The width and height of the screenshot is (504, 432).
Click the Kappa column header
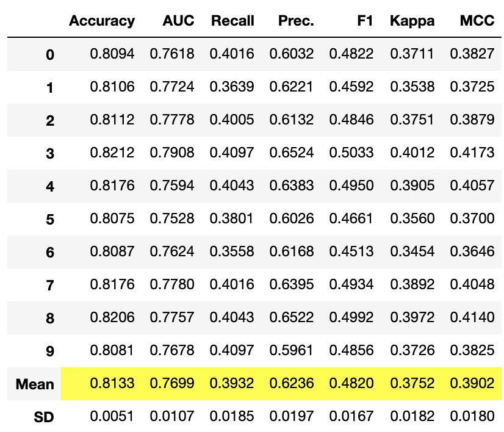[412, 21]
